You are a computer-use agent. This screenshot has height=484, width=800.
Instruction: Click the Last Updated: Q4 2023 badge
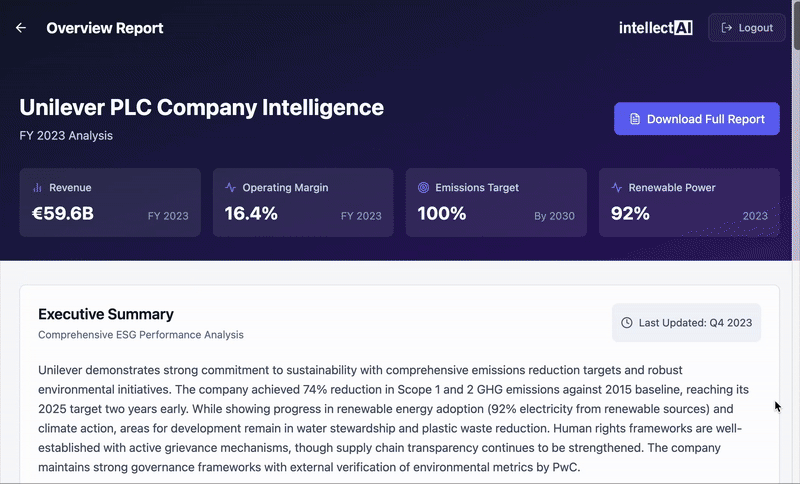686,323
